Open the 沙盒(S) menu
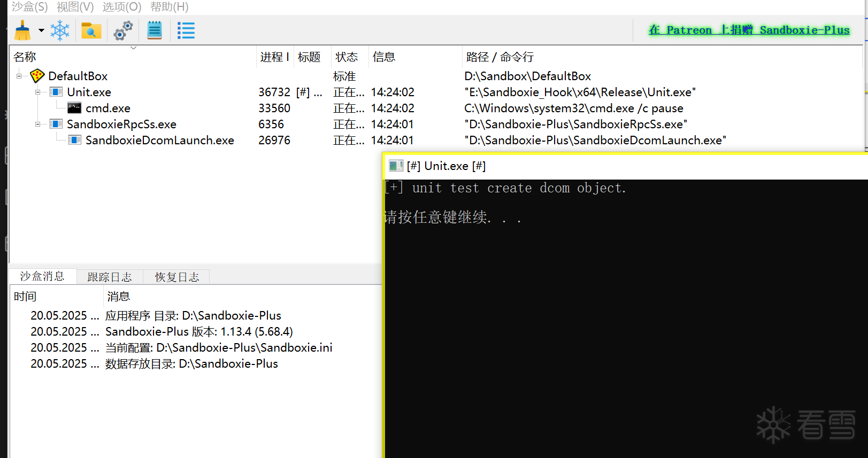868x458 pixels. click(30, 7)
